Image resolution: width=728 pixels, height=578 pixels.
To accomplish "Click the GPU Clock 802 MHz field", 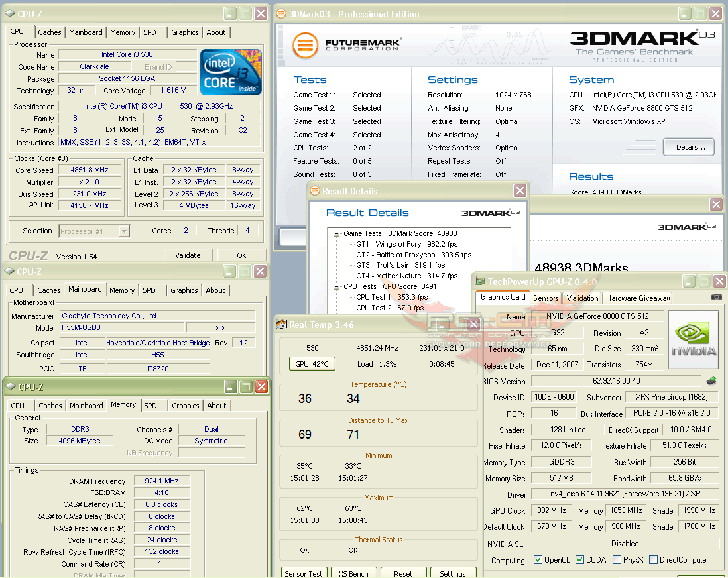I will pos(551,510).
